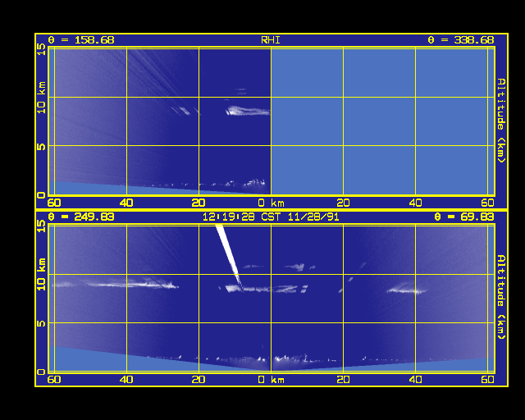
Task: Click the 12:19:28 CST 11/28/91 timestamp
Action: [x=271, y=217]
